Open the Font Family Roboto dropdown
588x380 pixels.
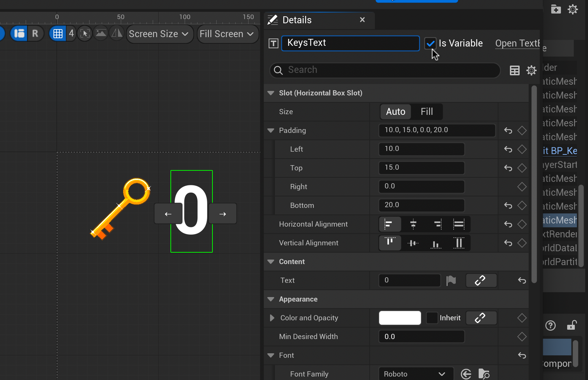415,374
